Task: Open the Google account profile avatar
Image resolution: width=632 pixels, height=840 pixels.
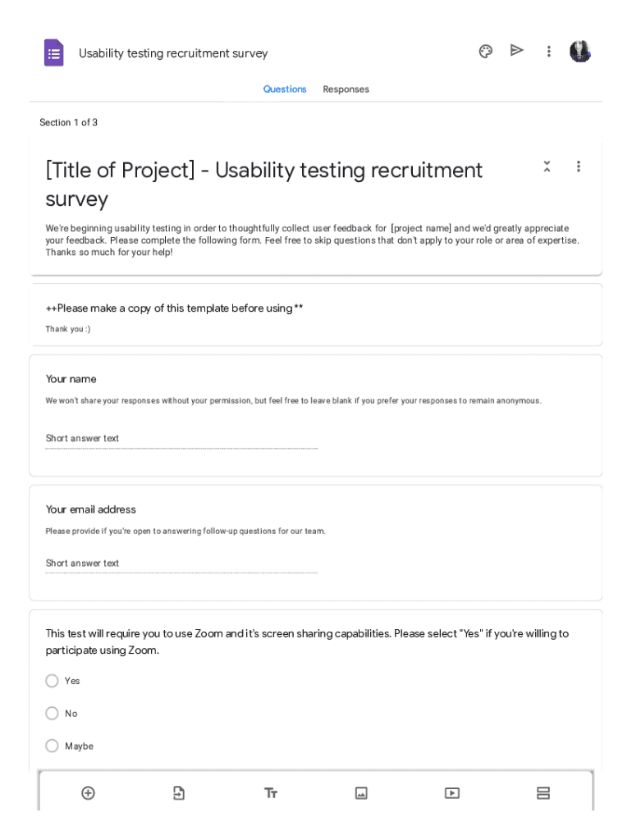Action: 580,52
